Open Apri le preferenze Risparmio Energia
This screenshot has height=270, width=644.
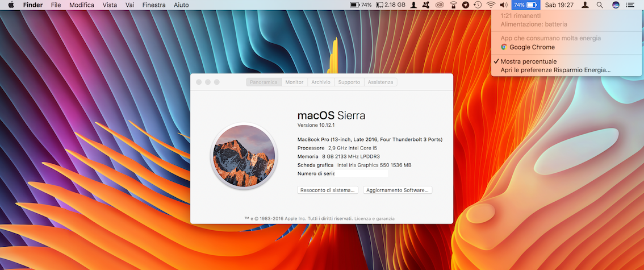click(x=566, y=70)
